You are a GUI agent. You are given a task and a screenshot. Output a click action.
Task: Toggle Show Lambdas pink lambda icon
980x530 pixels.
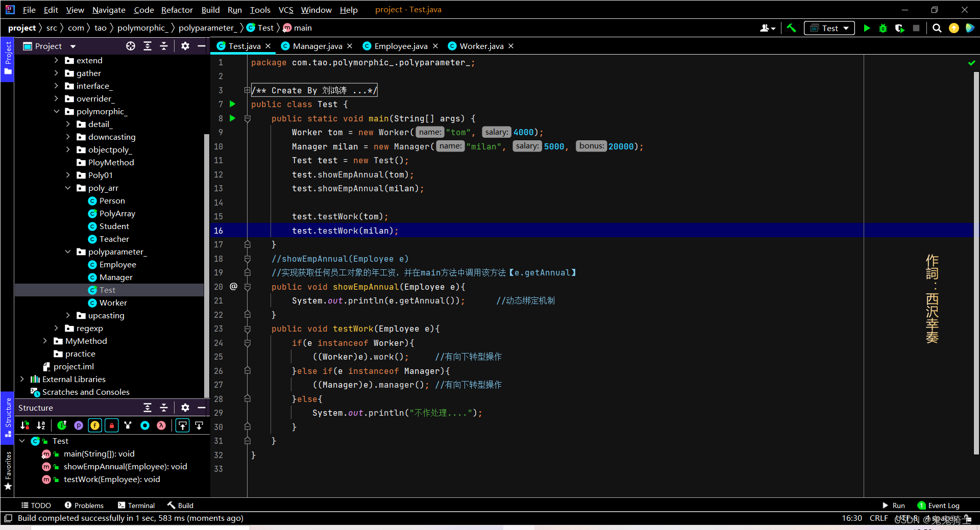(161, 425)
